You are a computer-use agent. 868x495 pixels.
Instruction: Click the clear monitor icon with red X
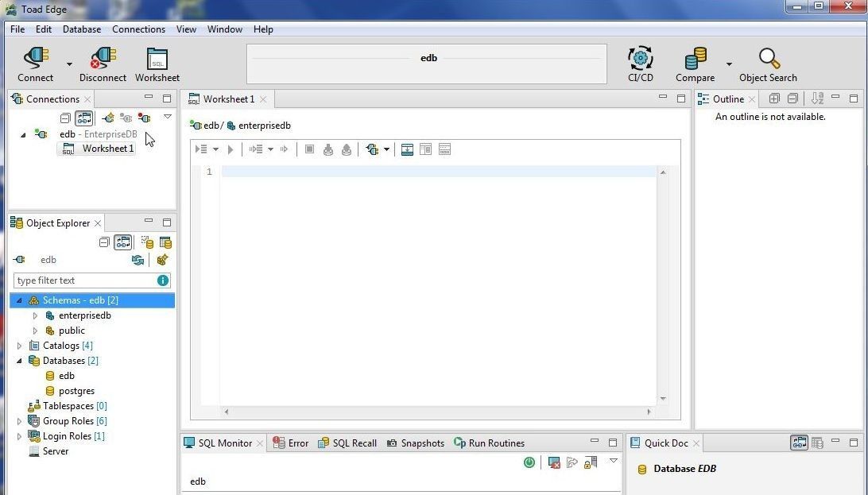pyautogui.click(x=553, y=462)
